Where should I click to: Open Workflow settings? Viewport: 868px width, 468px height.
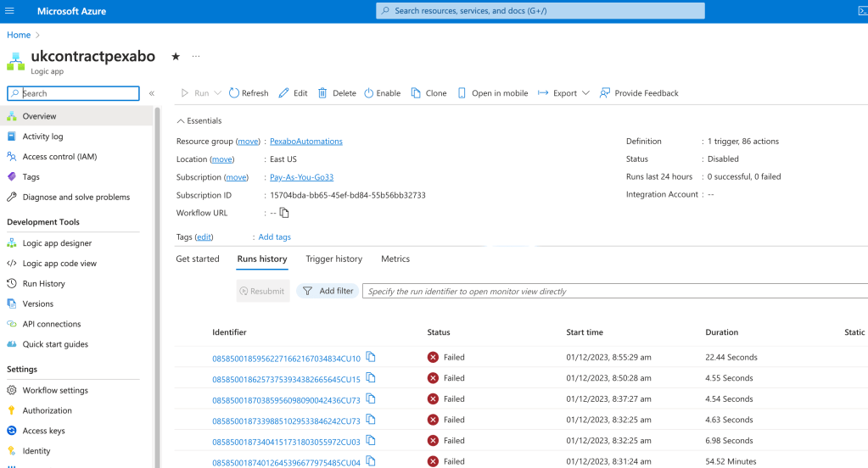[55, 391]
